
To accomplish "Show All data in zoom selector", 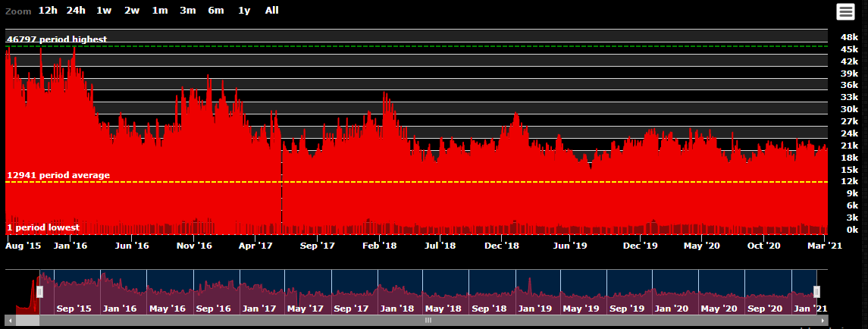I will [x=271, y=11].
